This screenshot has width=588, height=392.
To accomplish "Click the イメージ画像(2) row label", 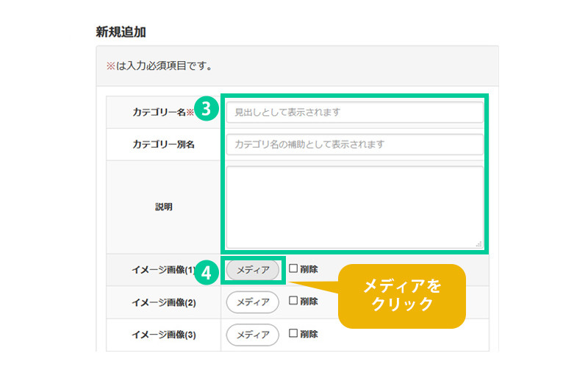I will point(163,302).
